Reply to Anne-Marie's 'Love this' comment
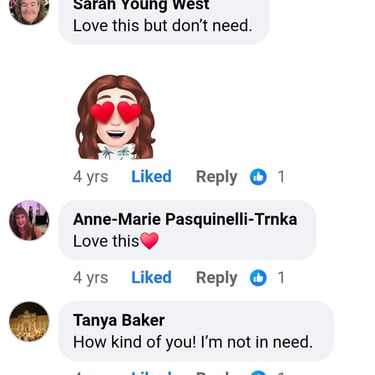375x375 pixels. (x=217, y=278)
